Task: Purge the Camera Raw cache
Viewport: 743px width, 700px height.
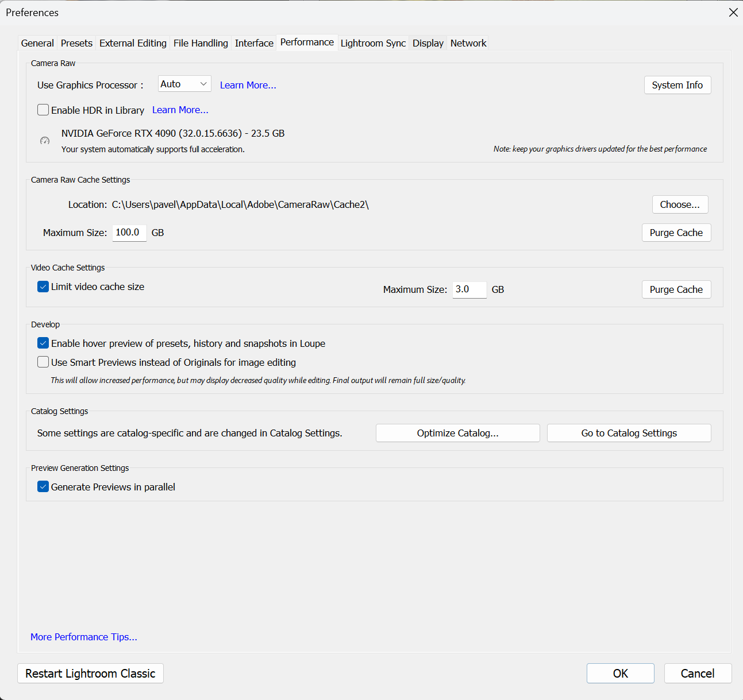Action: pos(676,233)
